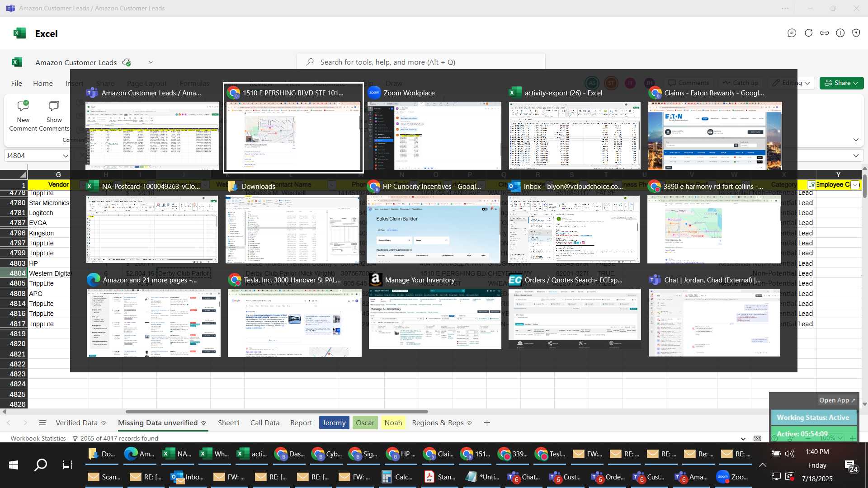Click Catch up button
This screenshot has height=488, width=868.
pyautogui.click(x=740, y=83)
